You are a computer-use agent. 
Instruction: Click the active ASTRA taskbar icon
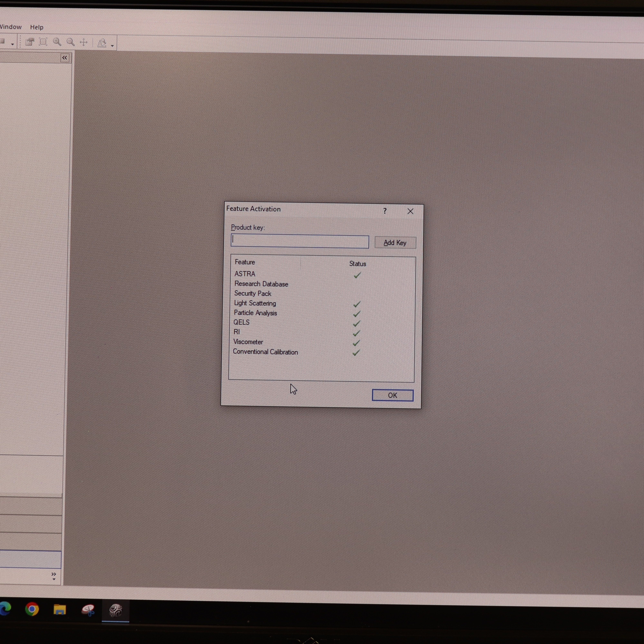coord(115,611)
